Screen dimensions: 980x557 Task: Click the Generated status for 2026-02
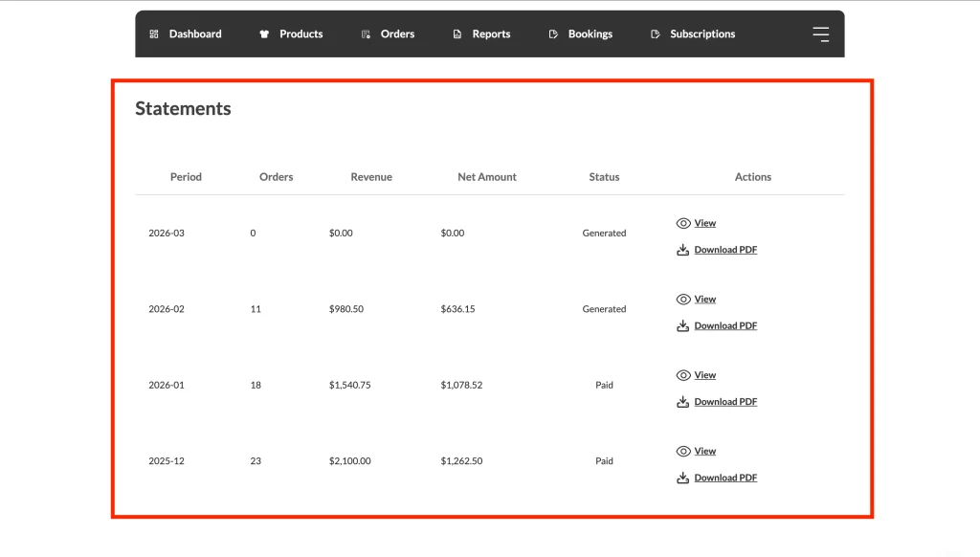tap(605, 309)
